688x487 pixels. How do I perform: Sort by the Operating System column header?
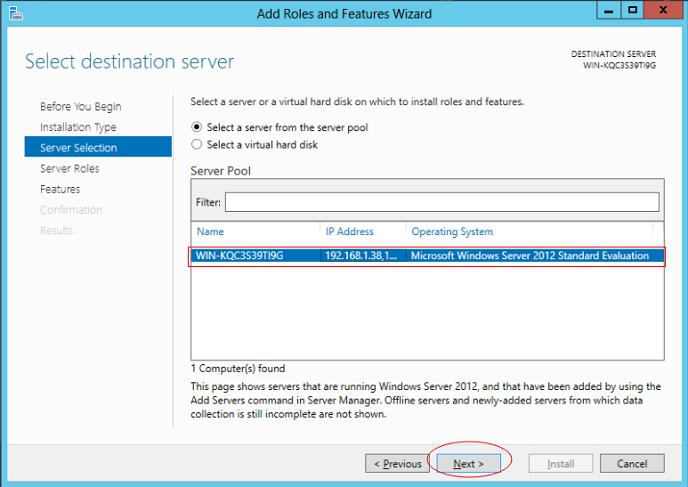tap(452, 232)
